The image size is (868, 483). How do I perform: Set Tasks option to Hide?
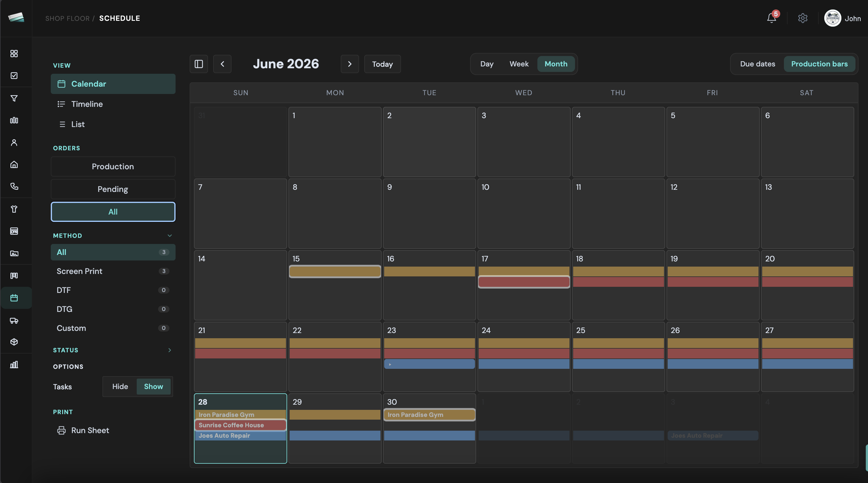click(x=120, y=387)
